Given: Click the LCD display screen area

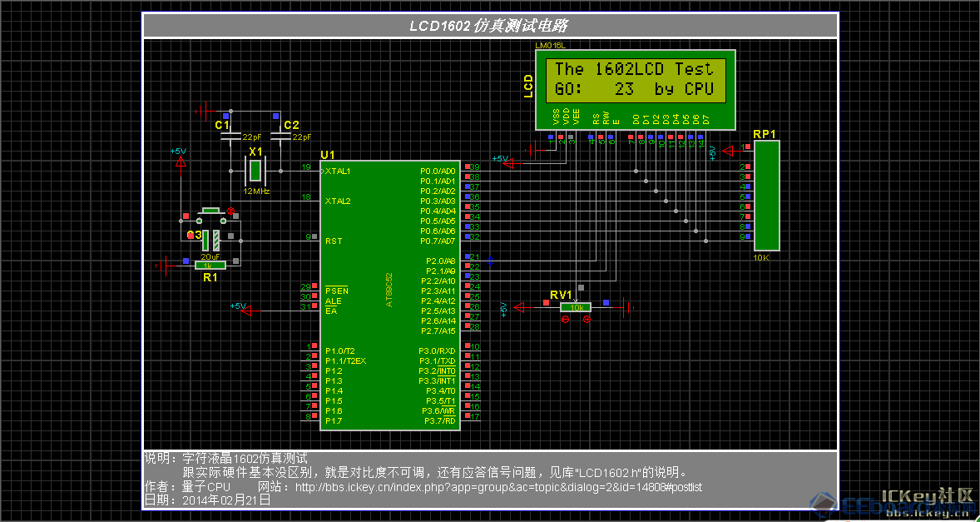Looking at the screenshot, I should tap(635, 80).
